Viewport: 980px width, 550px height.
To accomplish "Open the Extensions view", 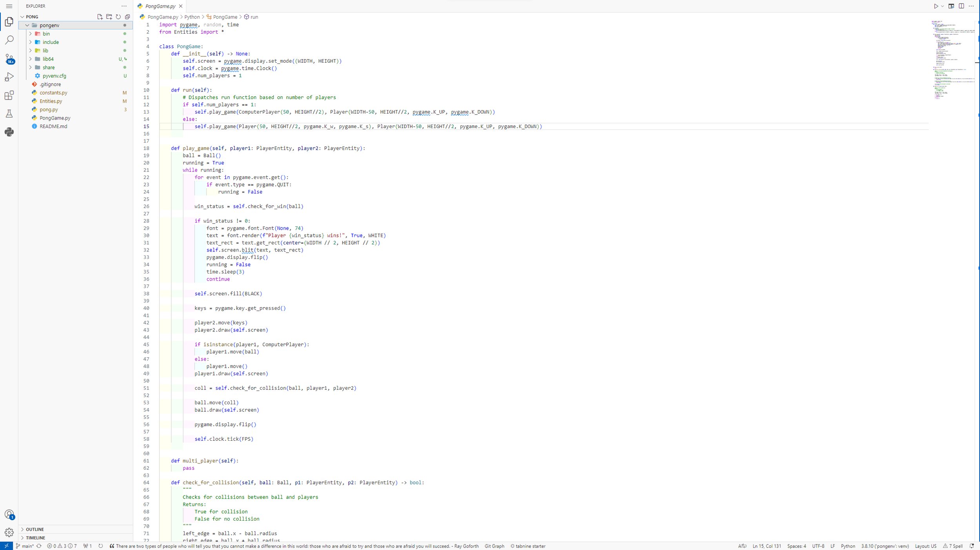I will pos(9,95).
